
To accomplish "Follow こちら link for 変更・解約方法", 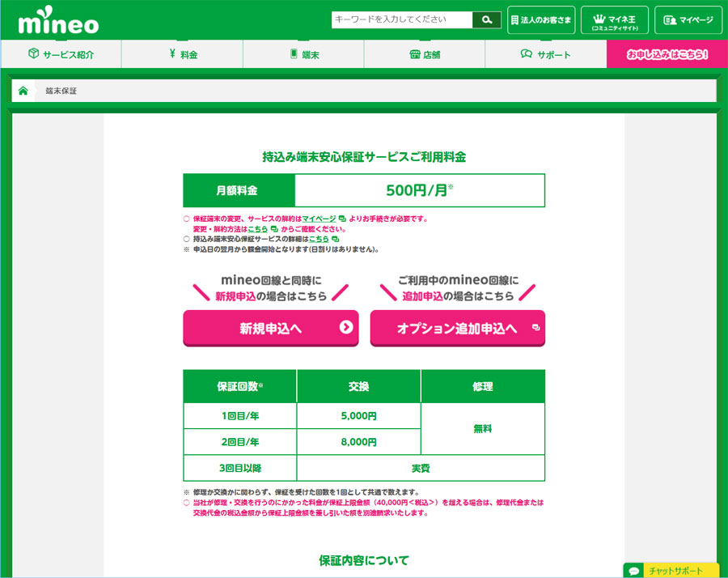I will [x=258, y=229].
